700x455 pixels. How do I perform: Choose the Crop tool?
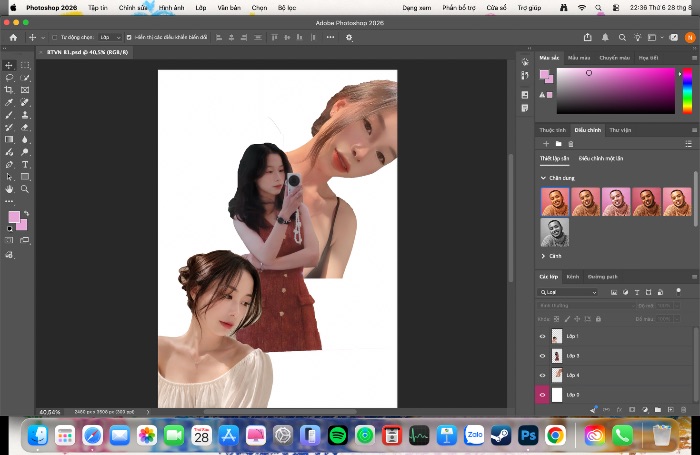click(x=8, y=90)
